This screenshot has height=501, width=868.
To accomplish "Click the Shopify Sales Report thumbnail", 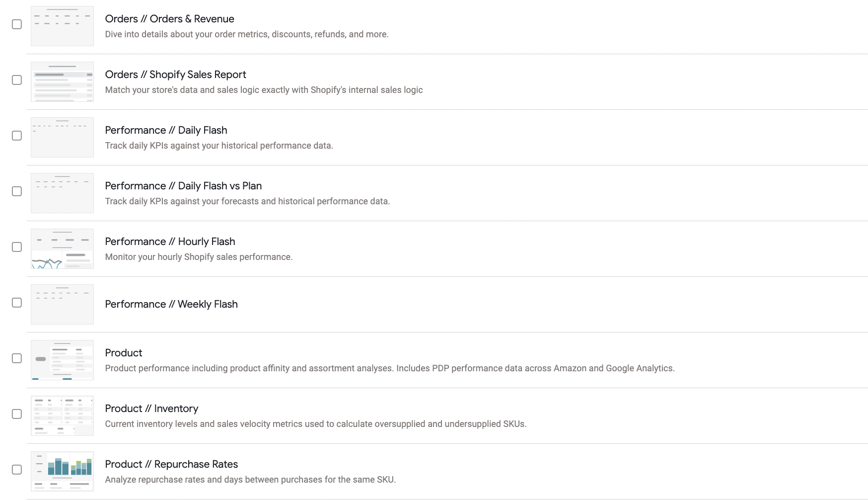I will pos(62,82).
